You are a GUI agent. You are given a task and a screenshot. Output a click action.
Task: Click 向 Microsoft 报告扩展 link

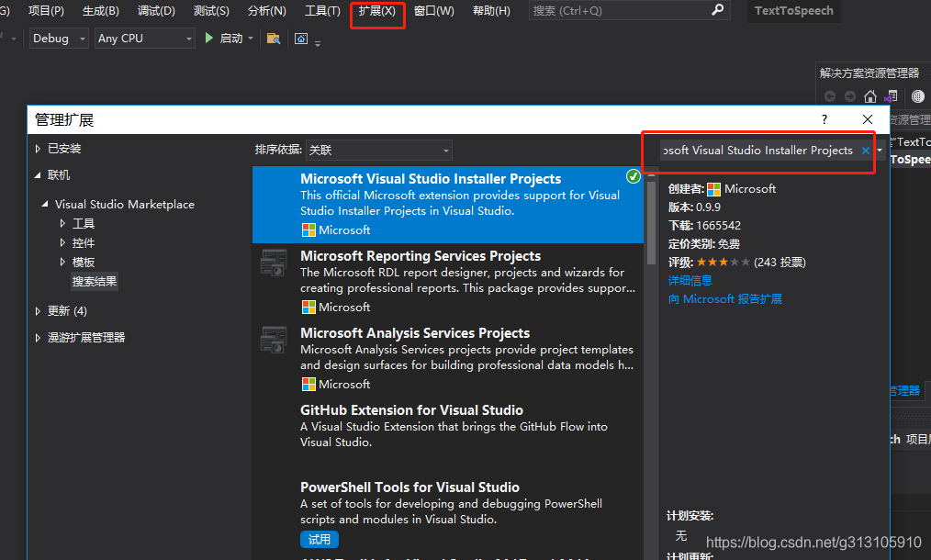(x=725, y=298)
